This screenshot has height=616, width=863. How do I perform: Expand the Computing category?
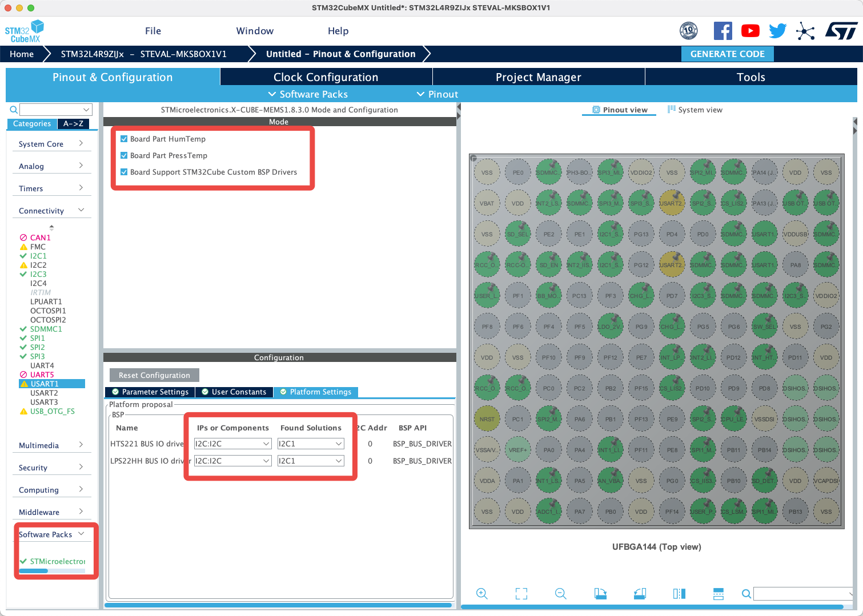click(x=51, y=490)
